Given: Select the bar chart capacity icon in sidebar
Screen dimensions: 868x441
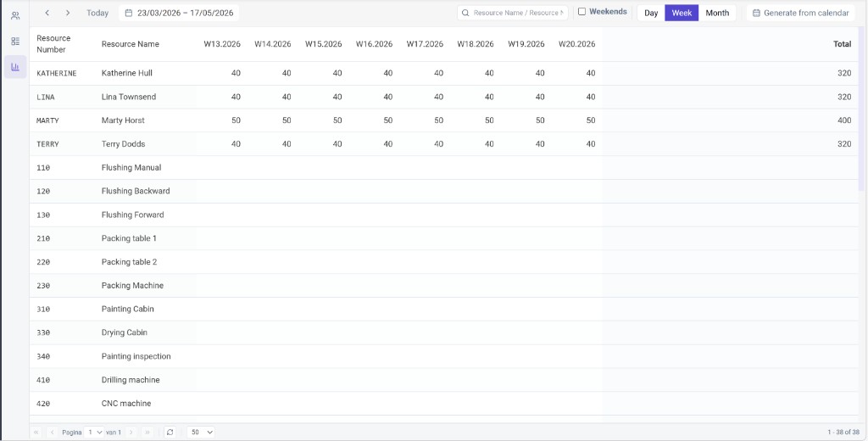Looking at the screenshot, I should 15,66.
